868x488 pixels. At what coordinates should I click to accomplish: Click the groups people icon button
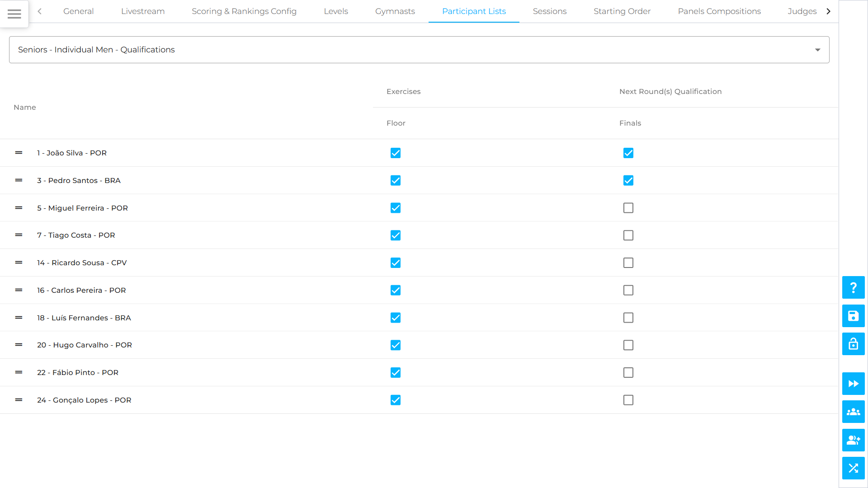pos(853,412)
